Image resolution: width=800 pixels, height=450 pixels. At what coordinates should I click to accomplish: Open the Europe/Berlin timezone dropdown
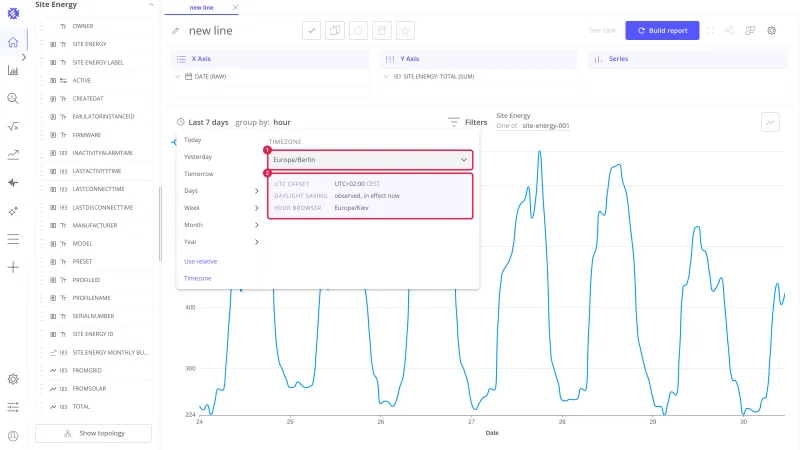370,160
